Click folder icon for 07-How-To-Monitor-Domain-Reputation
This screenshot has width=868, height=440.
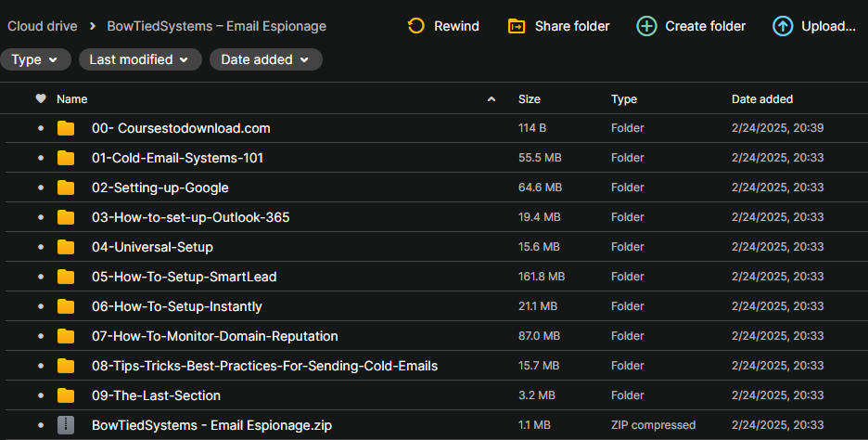coord(66,336)
